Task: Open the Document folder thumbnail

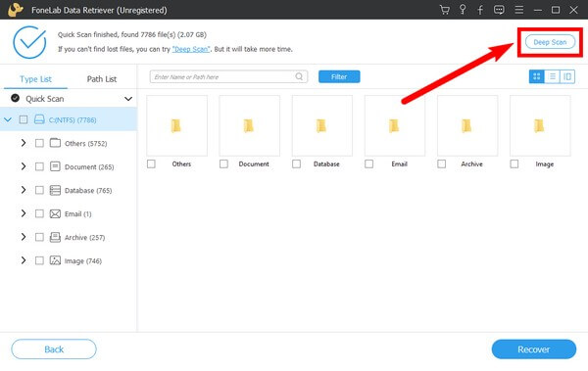Action: (x=249, y=125)
